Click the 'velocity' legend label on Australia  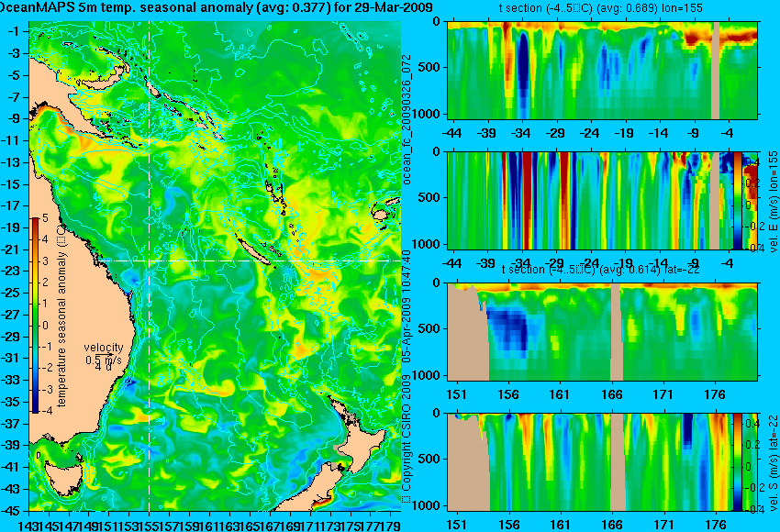104,348
